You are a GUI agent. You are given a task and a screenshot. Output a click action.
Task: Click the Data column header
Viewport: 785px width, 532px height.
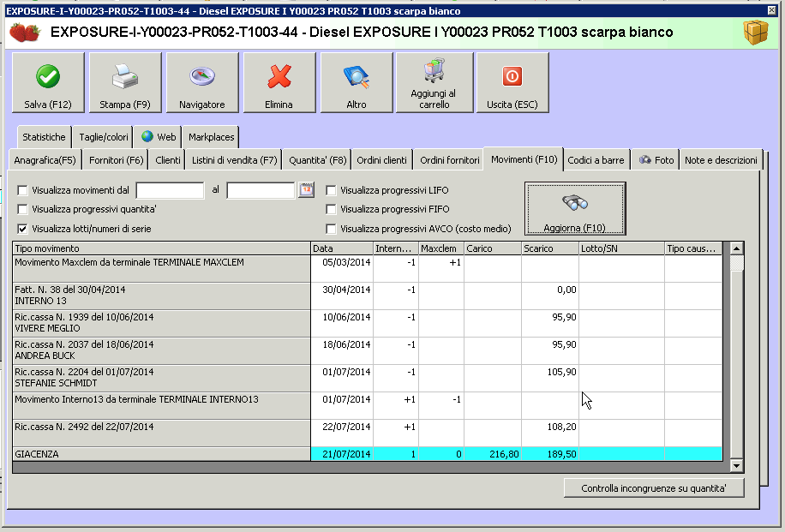coord(342,248)
